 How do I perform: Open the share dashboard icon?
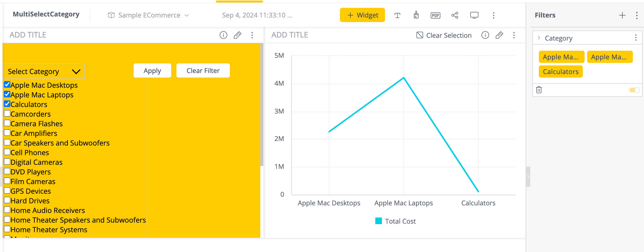(x=455, y=15)
